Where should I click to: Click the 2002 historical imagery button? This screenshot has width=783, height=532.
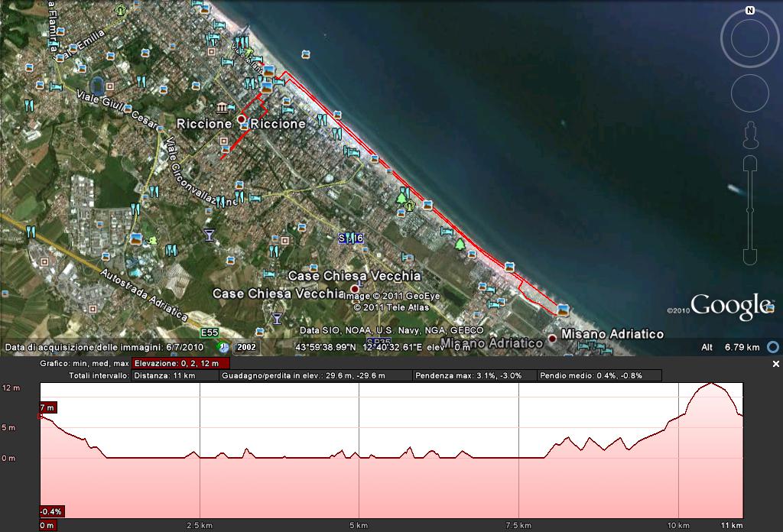pyautogui.click(x=246, y=347)
